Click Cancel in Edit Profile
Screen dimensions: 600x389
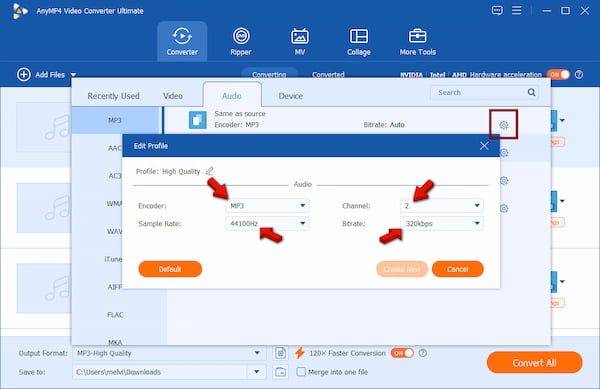tap(457, 269)
